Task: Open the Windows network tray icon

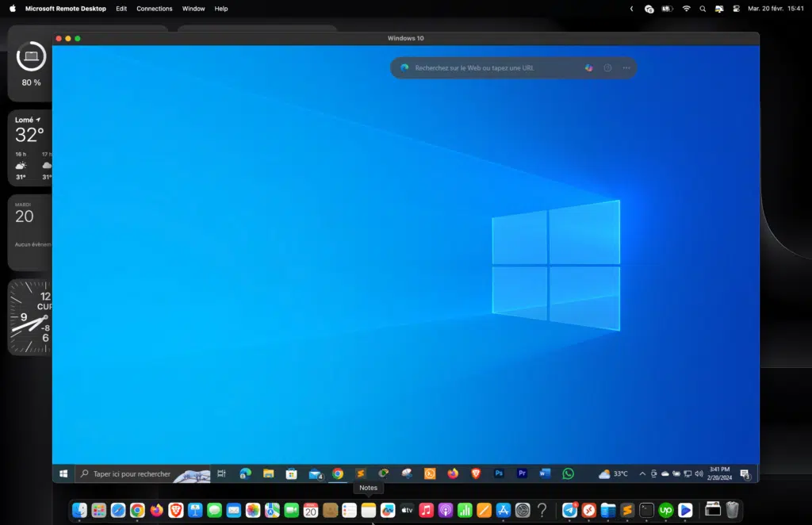Action: 688,473
